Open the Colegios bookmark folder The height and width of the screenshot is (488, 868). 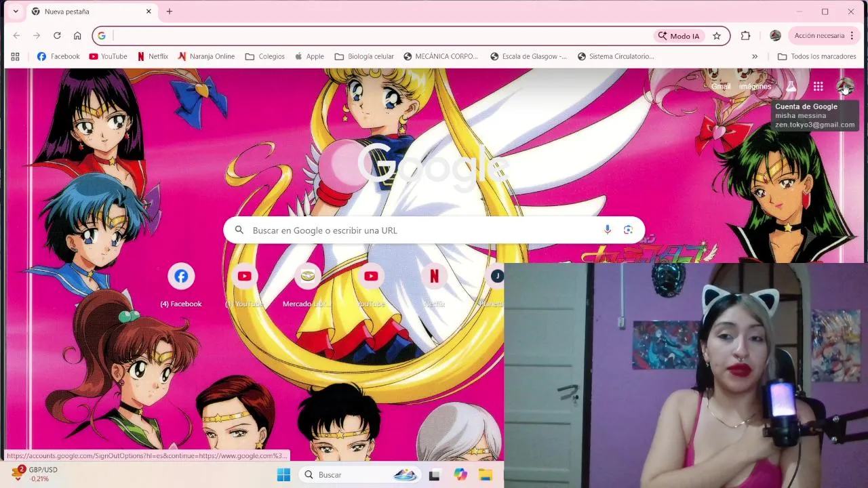pos(265,56)
